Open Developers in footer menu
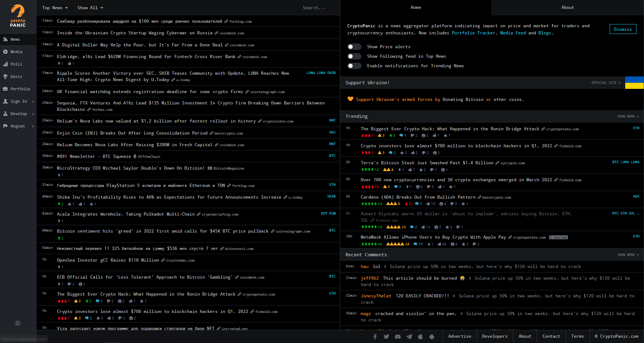The width and height of the screenshot is (644, 343). (495, 336)
